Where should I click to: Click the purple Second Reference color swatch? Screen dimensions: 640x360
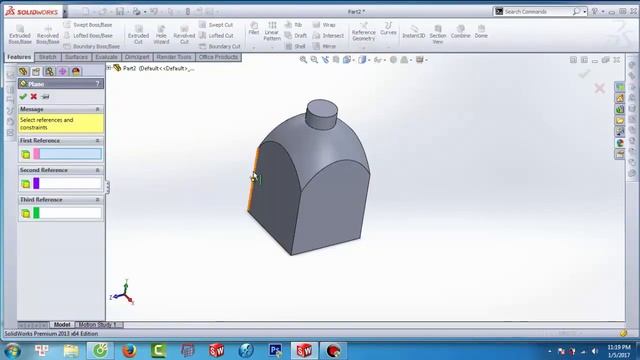pos(36,183)
